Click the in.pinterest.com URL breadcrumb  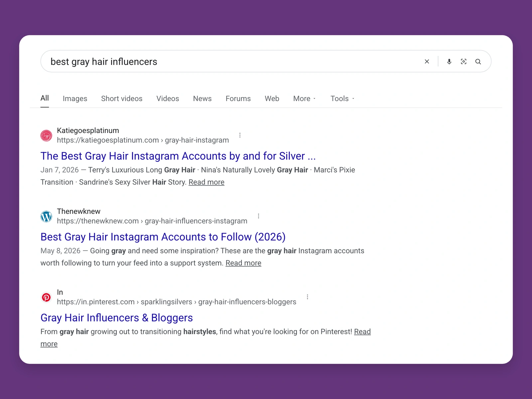(x=177, y=302)
